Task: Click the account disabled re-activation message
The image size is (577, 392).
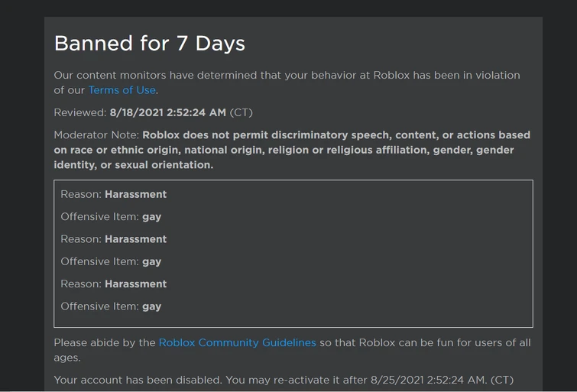Action: point(284,380)
